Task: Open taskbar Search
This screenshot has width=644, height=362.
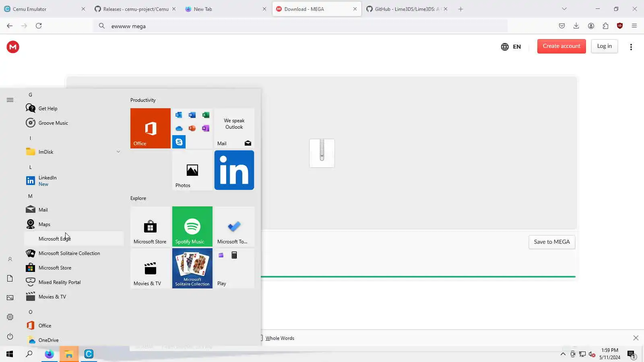Action: (29, 354)
